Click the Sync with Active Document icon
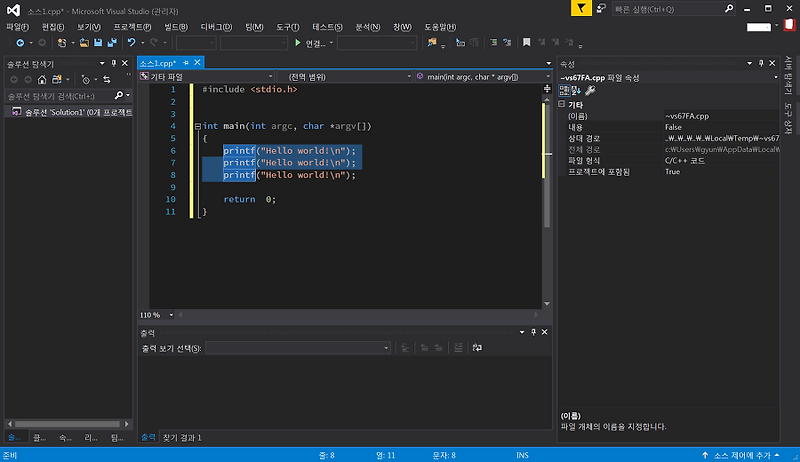Screen dimensions: 800x462 point(107,80)
